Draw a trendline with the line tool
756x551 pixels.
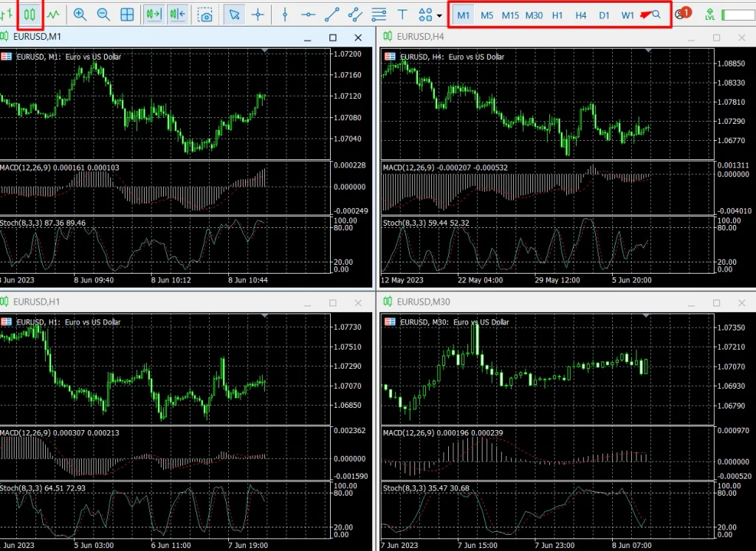pos(331,15)
